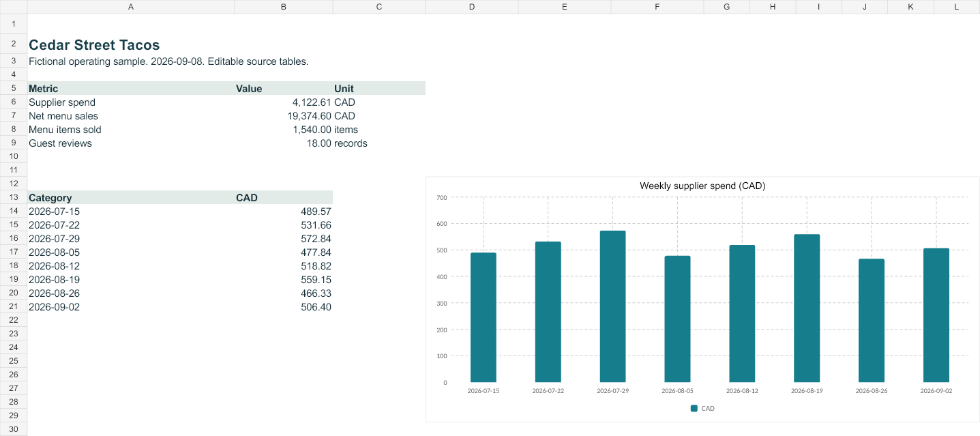Click the date cell 2026-08-26
The image size is (980, 436).
tap(131, 293)
